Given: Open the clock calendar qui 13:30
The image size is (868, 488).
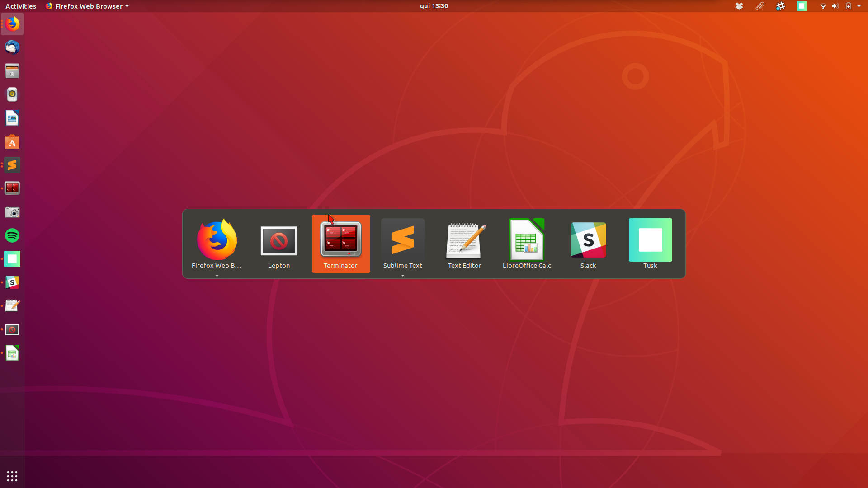Looking at the screenshot, I should pyautogui.click(x=434, y=6).
